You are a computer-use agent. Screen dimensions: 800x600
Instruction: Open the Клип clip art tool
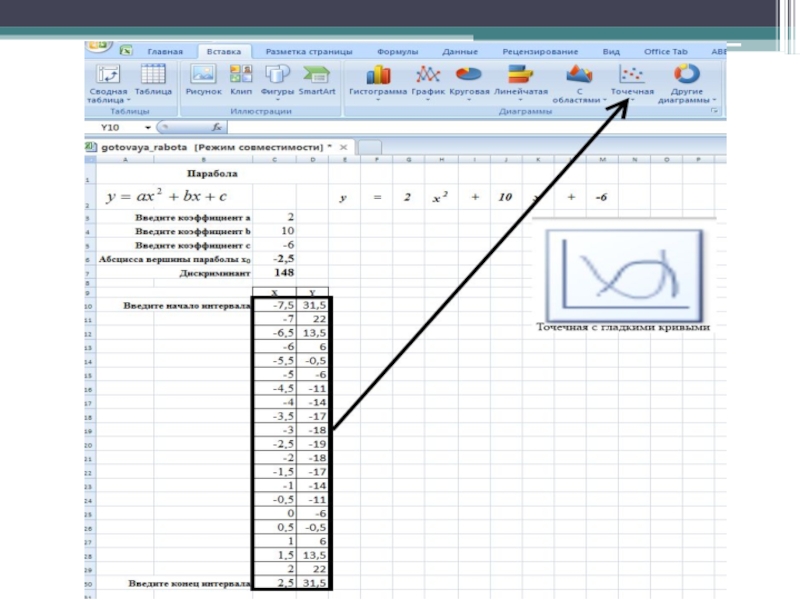241,80
